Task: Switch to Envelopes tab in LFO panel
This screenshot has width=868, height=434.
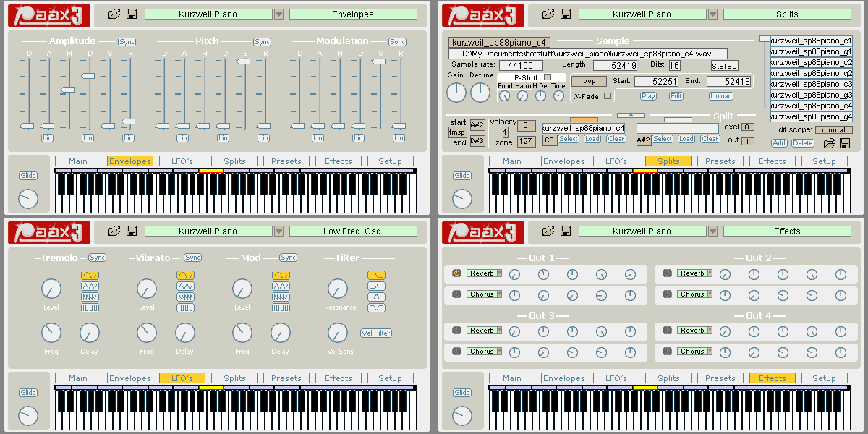Action: click(130, 378)
